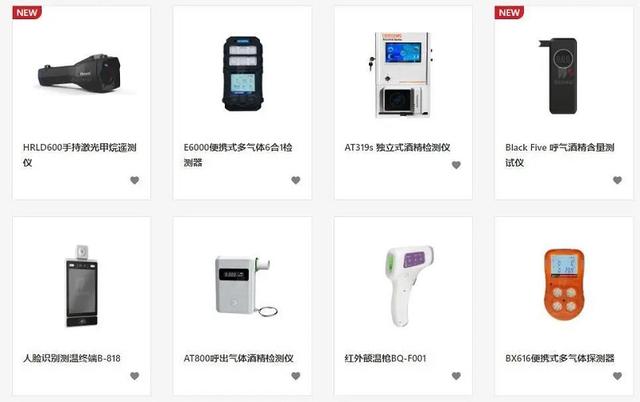Image resolution: width=640 pixels, height=402 pixels.
Task: Open the HRLD600手持激光甲烷遥测仪 title link
Action: [x=80, y=155]
